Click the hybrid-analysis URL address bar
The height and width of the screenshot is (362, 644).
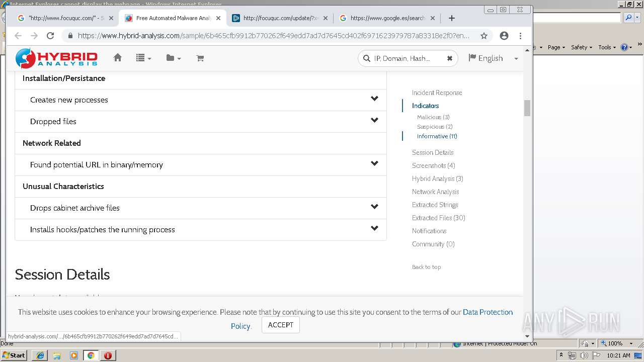click(273, 36)
